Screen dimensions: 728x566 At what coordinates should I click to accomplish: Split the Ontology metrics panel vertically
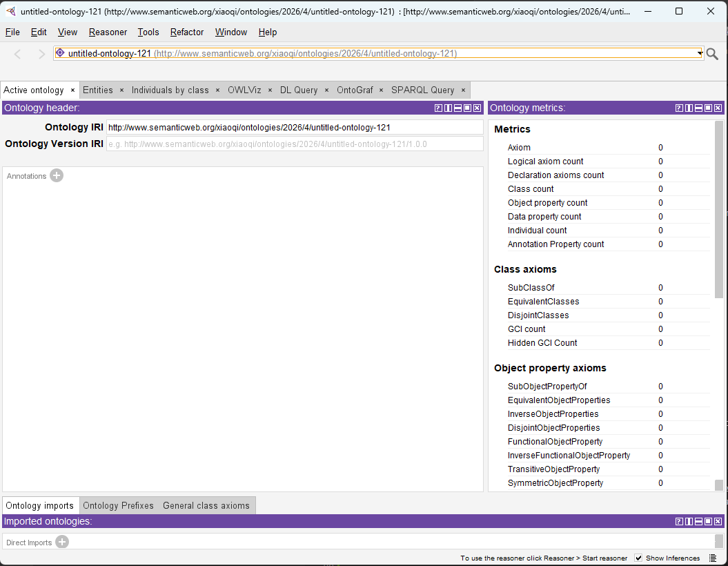[x=689, y=108]
